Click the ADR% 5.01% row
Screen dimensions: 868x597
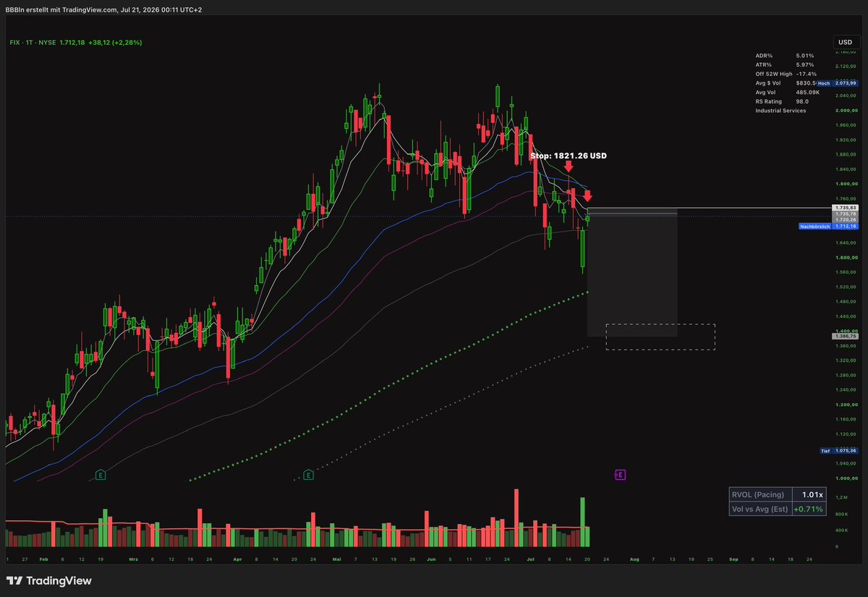[785, 56]
